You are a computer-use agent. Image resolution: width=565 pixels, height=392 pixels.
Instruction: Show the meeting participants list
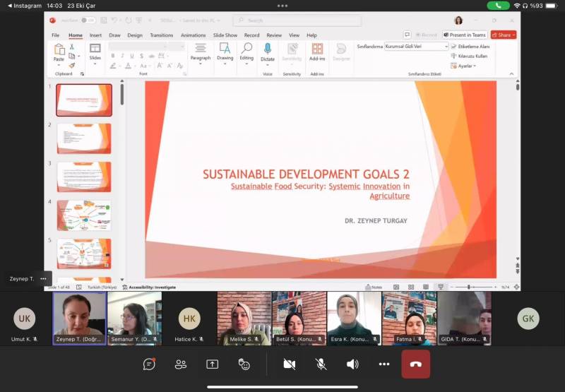[x=181, y=364]
